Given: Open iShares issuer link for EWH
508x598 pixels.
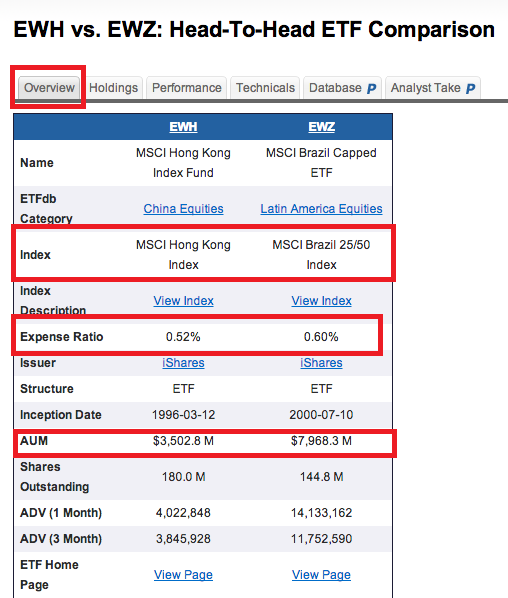Looking at the screenshot, I should 183,363.
